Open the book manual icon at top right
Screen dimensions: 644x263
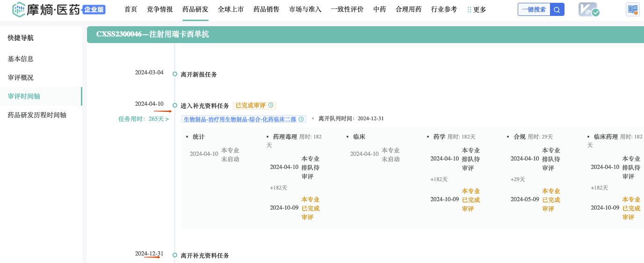pos(632,9)
